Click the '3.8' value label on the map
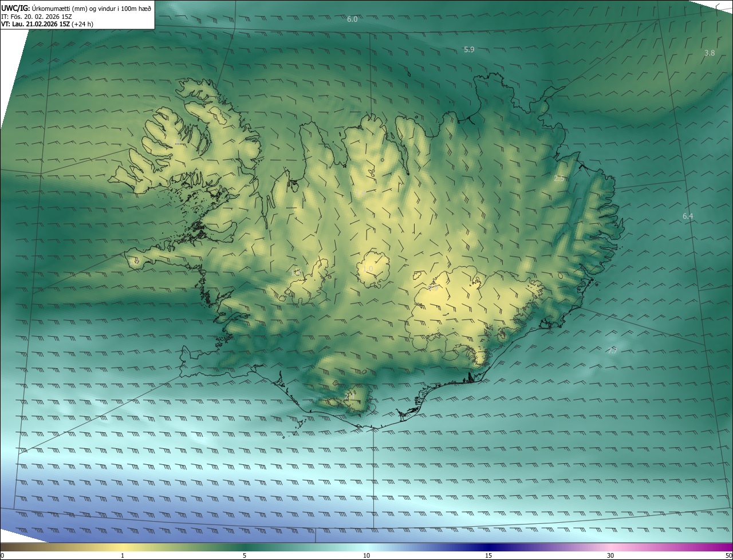Screen dimensions: 733x560 (x=710, y=53)
